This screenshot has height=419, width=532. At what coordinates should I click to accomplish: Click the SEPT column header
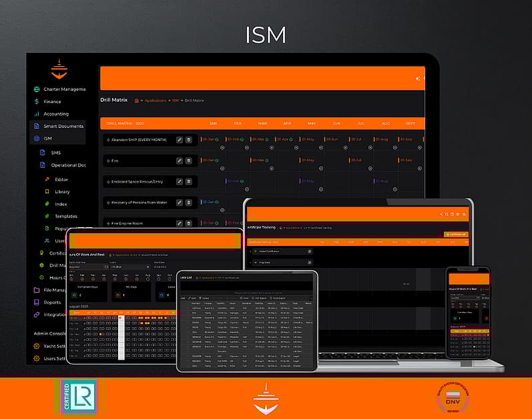[x=411, y=124]
